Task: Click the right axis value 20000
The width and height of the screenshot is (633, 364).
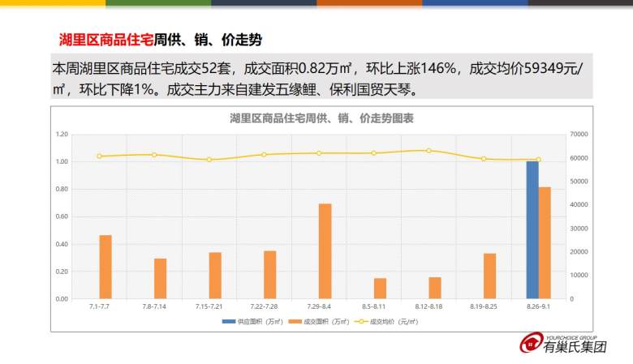Action: [x=579, y=252]
